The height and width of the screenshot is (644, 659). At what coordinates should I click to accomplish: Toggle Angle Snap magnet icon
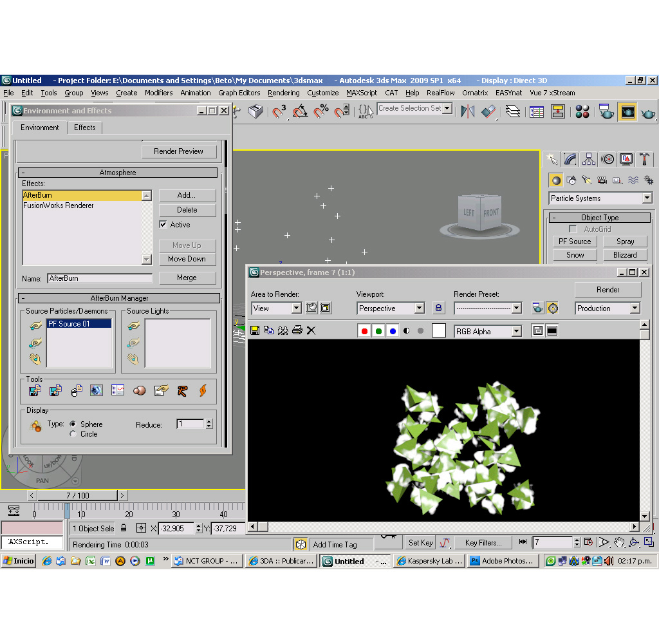tap(300, 112)
